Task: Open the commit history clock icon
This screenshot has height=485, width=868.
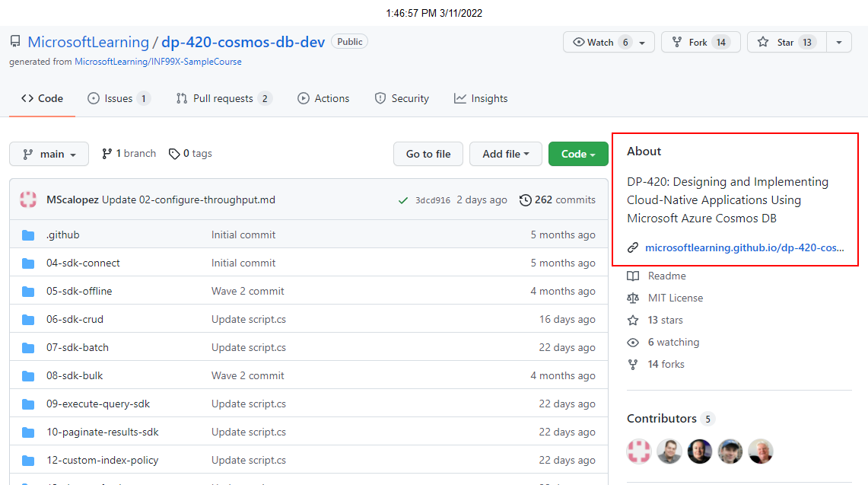Action: tap(525, 199)
